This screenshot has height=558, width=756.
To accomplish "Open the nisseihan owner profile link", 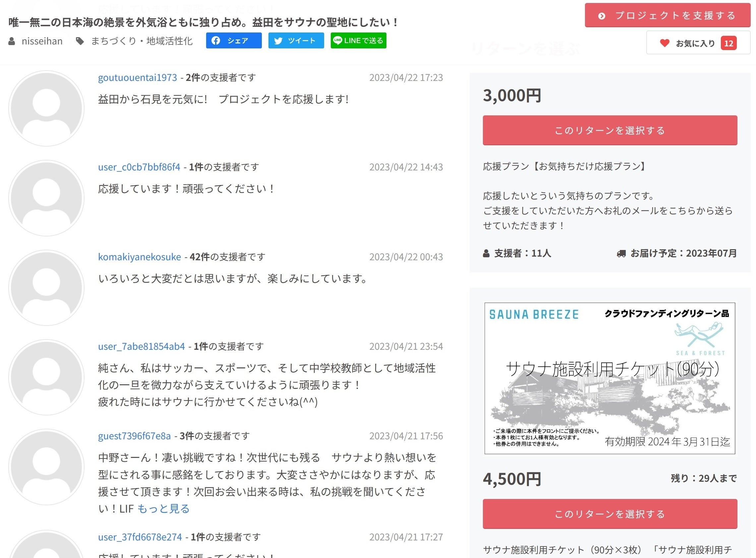I will (42, 41).
